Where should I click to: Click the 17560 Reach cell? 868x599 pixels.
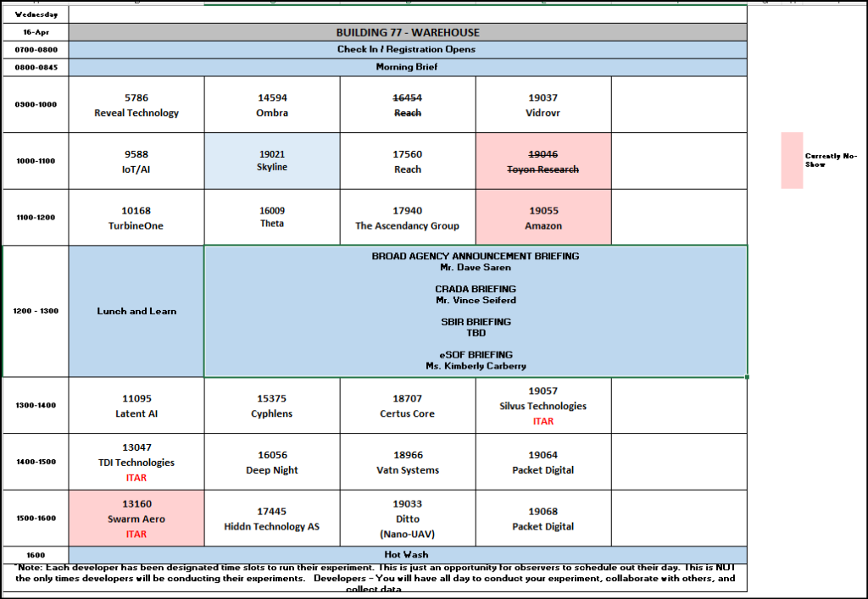[408, 161]
